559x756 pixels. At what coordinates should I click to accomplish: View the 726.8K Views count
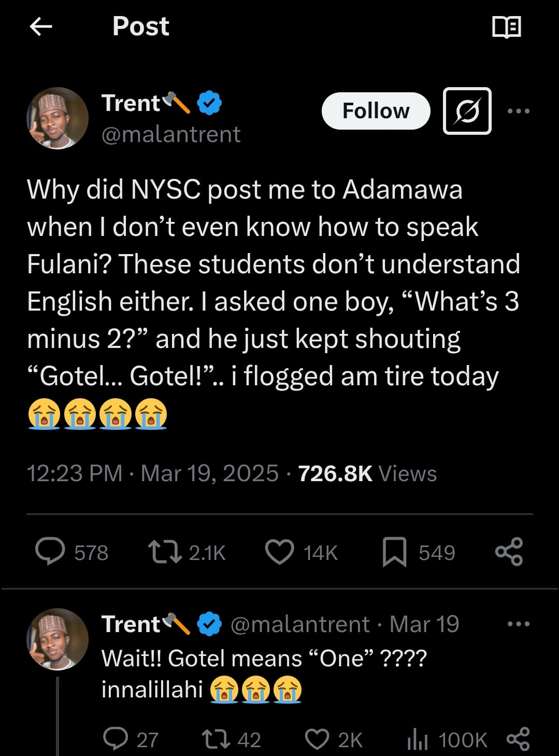coord(367,473)
